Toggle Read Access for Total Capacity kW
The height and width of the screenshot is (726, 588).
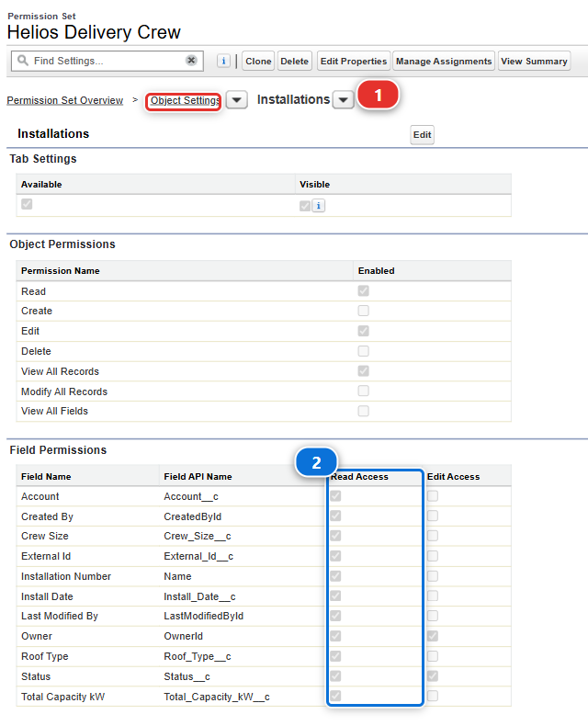pos(335,696)
